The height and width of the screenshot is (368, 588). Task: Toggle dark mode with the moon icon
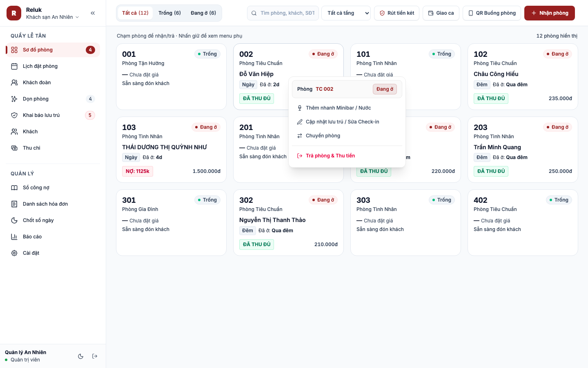[x=81, y=356]
